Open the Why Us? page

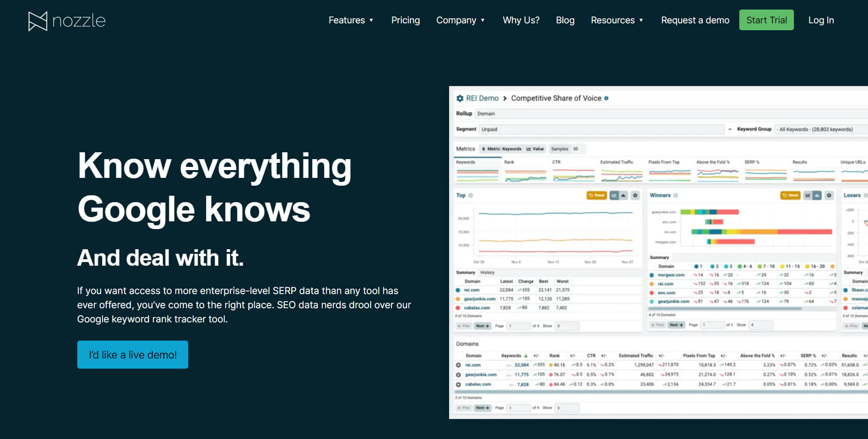pos(521,20)
